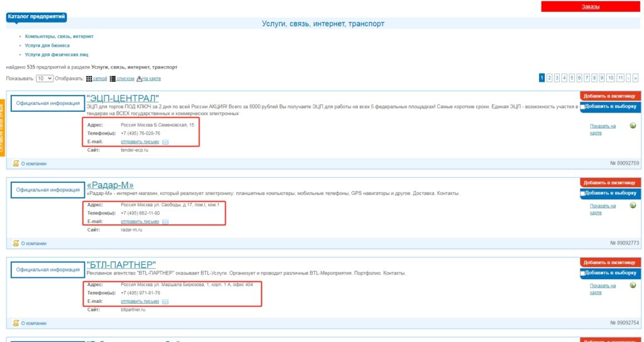The width and height of the screenshot is (644, 342).
Task: Open the 'Каталог предприятий' tab
Action: 36,16
